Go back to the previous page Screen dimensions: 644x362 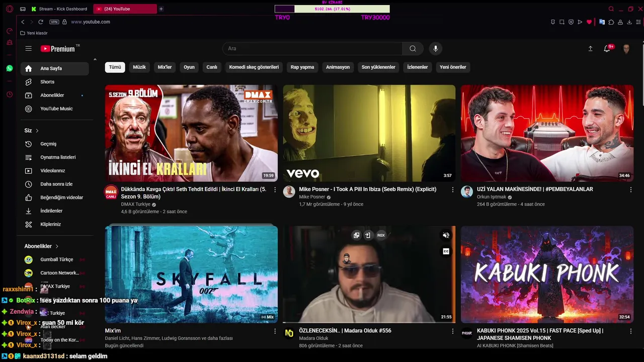point(23,22)
